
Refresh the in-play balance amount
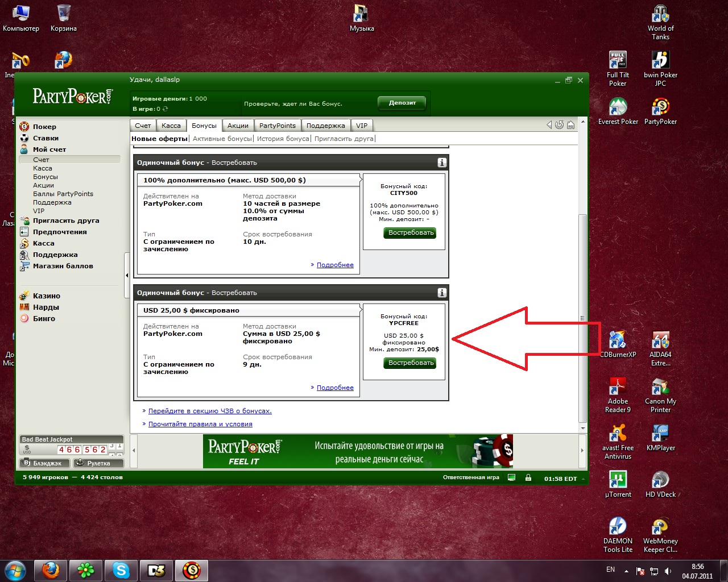[x=166, y=109]
